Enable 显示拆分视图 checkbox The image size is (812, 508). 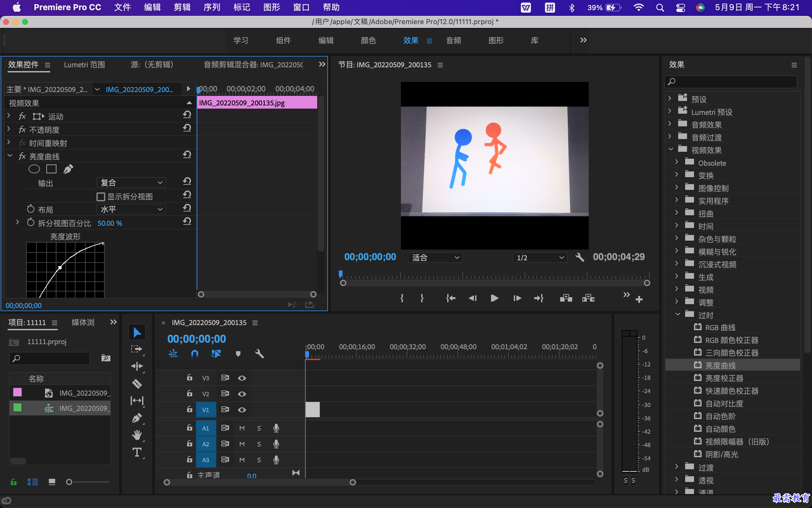click(x=101, y=197)
